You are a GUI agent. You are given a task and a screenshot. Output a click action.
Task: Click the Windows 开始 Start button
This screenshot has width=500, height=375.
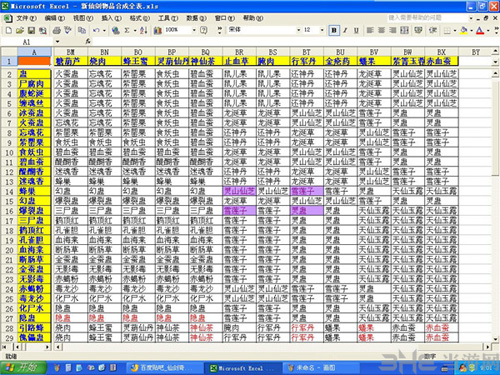(x=23, y=368)
